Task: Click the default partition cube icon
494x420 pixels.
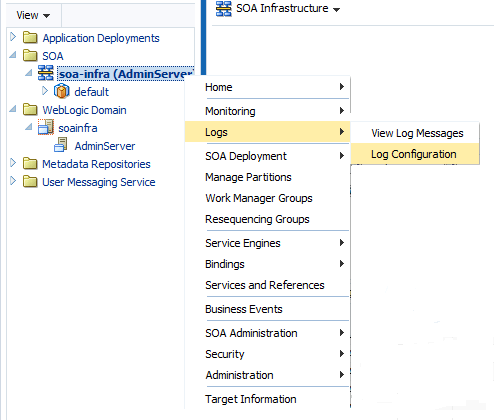Action: coord(62,91)
